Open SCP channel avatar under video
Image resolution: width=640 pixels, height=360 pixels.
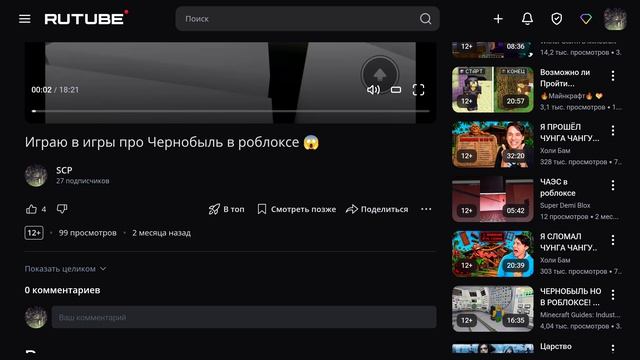click(x=36, y=176)
